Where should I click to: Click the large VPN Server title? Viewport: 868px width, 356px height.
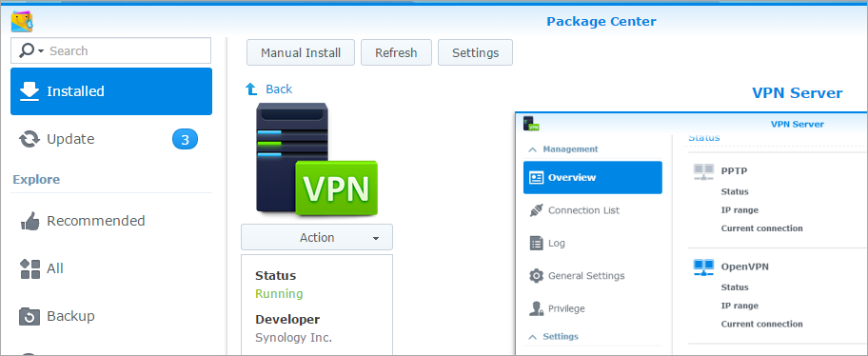[x=798, y=93]
